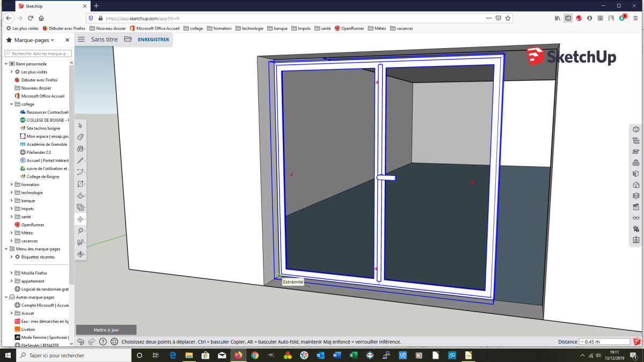Open the language globe icon
Image resolution: width=644 pixels, height=362 pixels.
(114, 342)
